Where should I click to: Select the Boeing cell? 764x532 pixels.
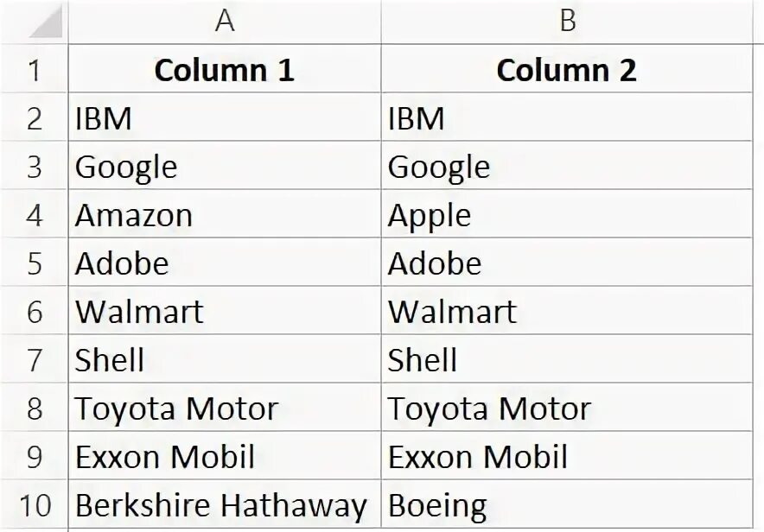pyautogui.click(x=567, y=504)
